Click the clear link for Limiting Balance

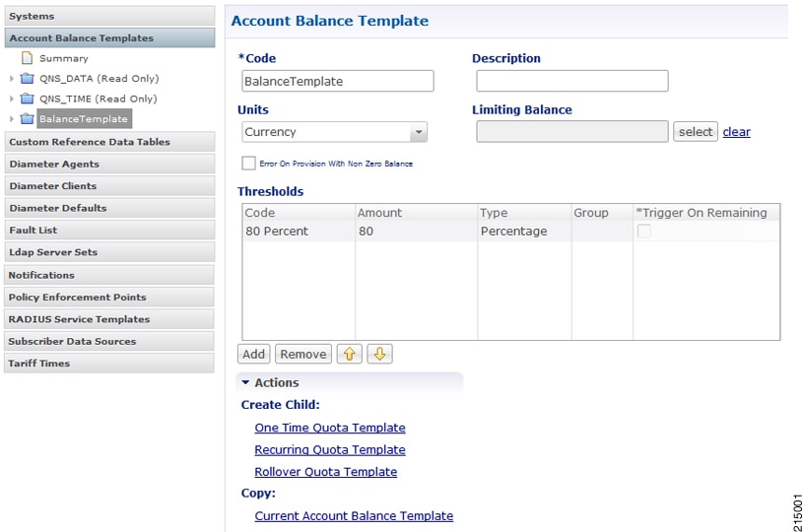(737, 132)
